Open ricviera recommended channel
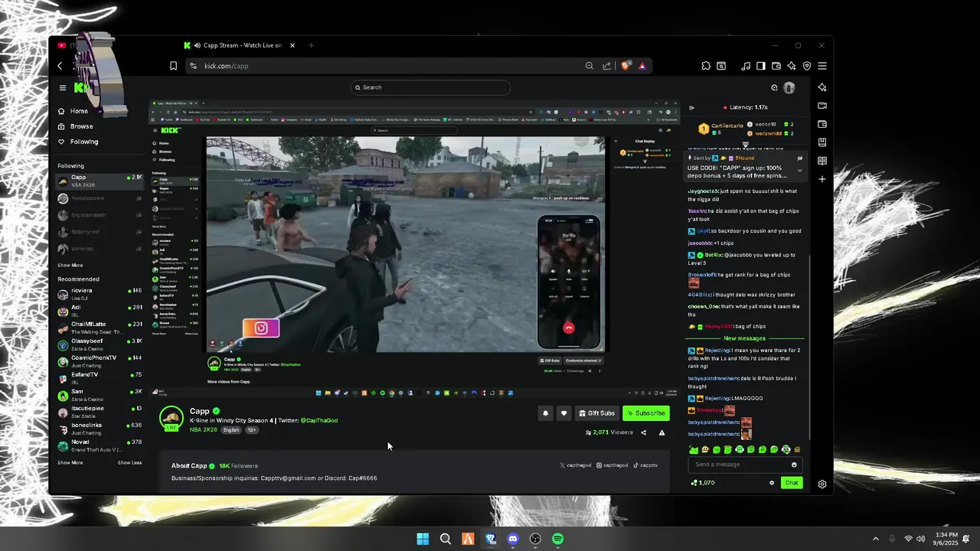 click(100, 294)
